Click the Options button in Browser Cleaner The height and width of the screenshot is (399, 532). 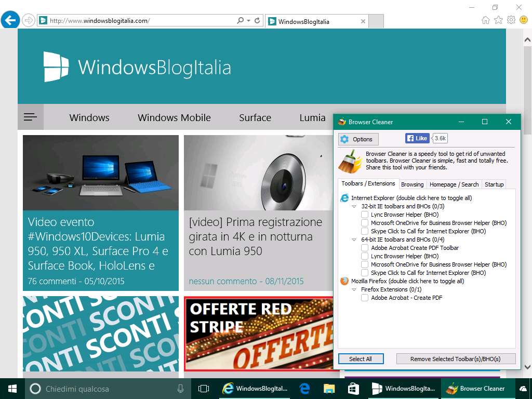click(x=358, y=139)
